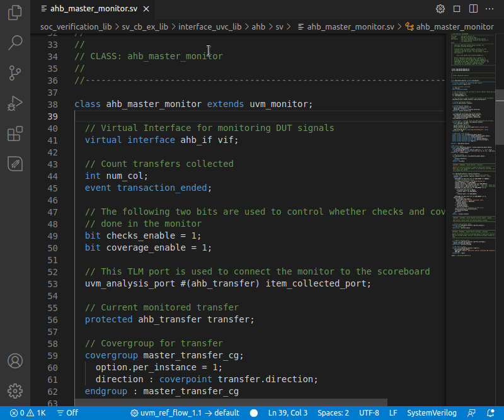Open the Search view
This screenshot has width=504, height=420.
15,43
